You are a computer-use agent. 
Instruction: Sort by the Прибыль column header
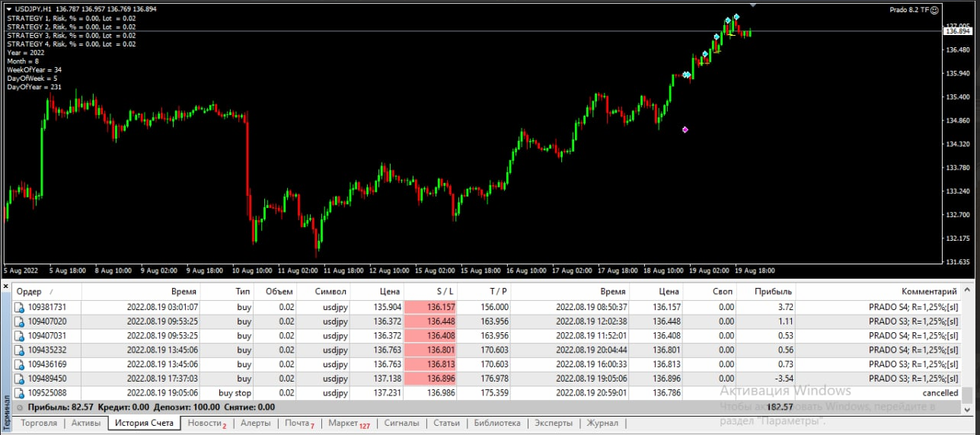768,292
